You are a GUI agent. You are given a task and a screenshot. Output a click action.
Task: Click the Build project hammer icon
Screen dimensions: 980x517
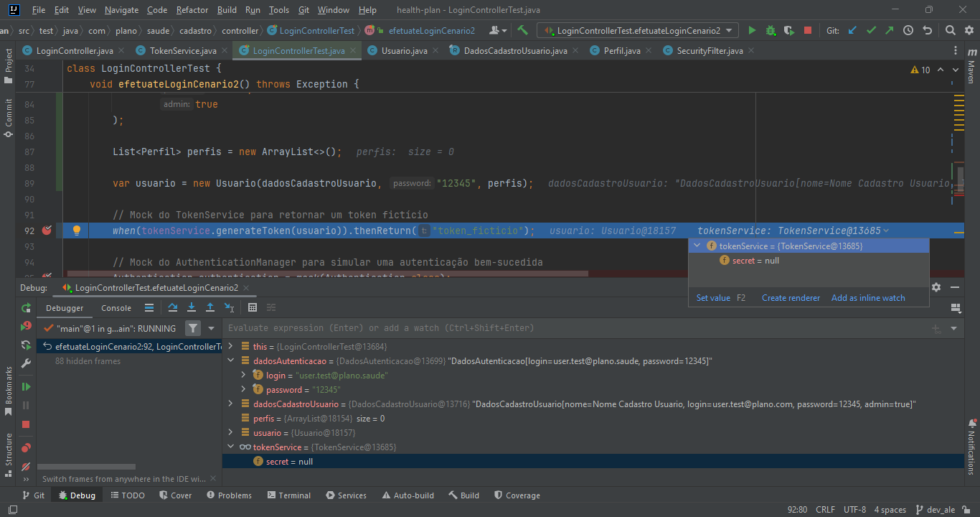coord(522,31)
